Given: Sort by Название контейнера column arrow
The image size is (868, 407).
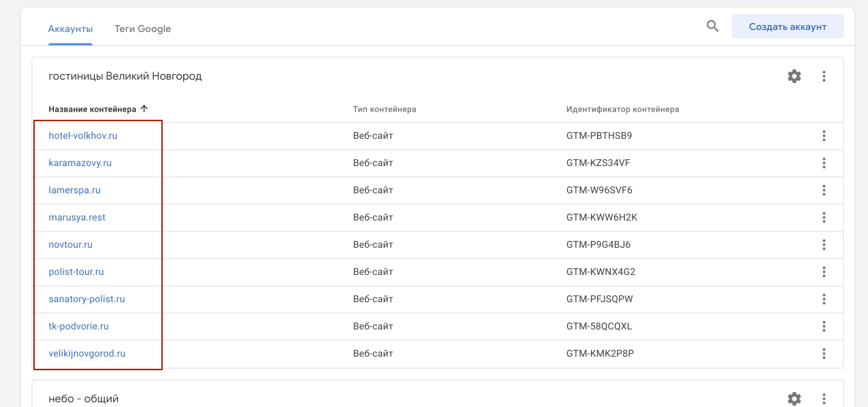Looking at the screenshot, I should pyautogui.click(x=144, y=109).
